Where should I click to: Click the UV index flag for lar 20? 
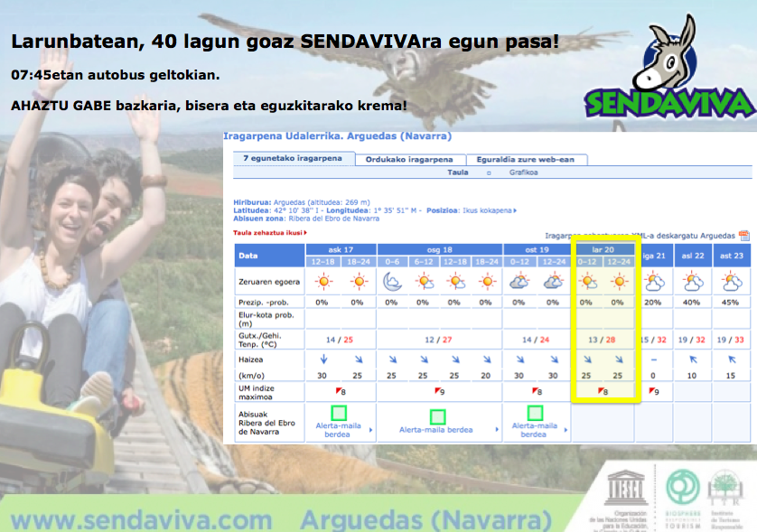[603, 391]
